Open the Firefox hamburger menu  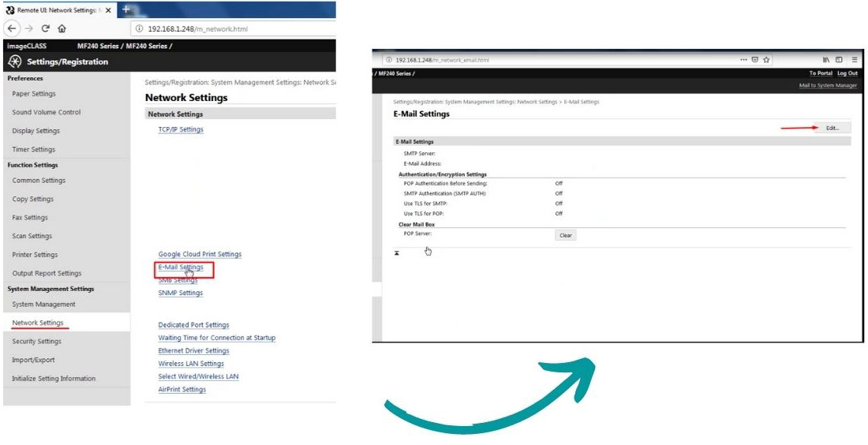(854, 60)
